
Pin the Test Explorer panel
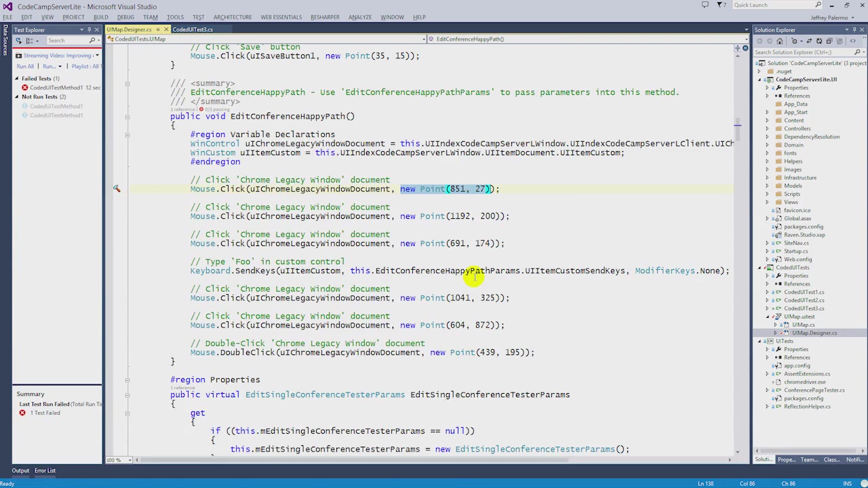point(89,30)
